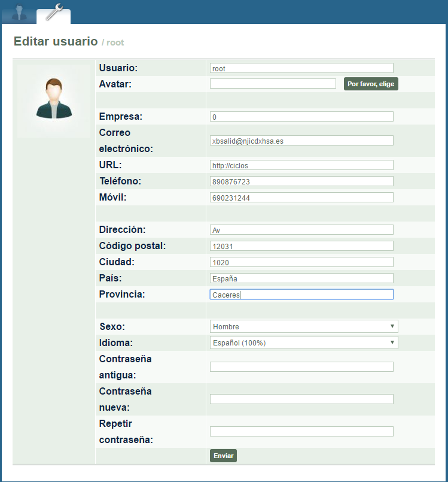Select the Empresa input field
This screenshot has width=448, height=482.
[301, 117]
